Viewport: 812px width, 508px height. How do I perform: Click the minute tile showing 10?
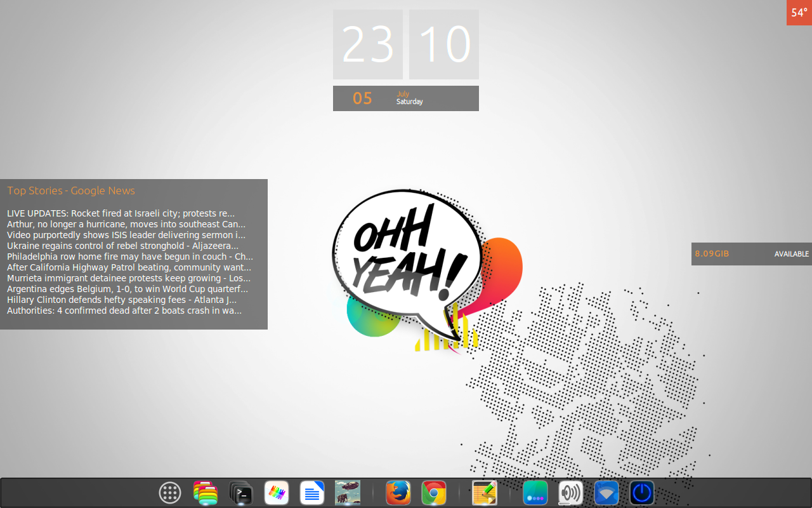[444, 44]
